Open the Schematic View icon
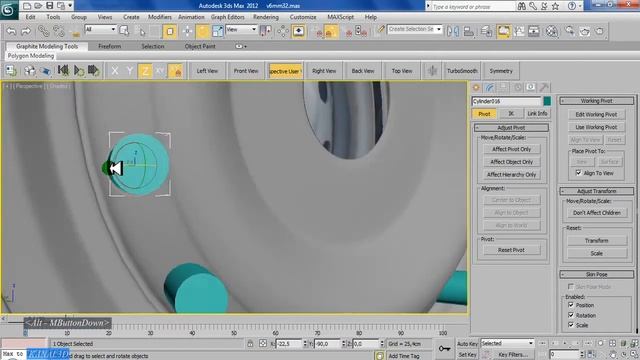The image size is (640, 360). click(x=534, y=31)
